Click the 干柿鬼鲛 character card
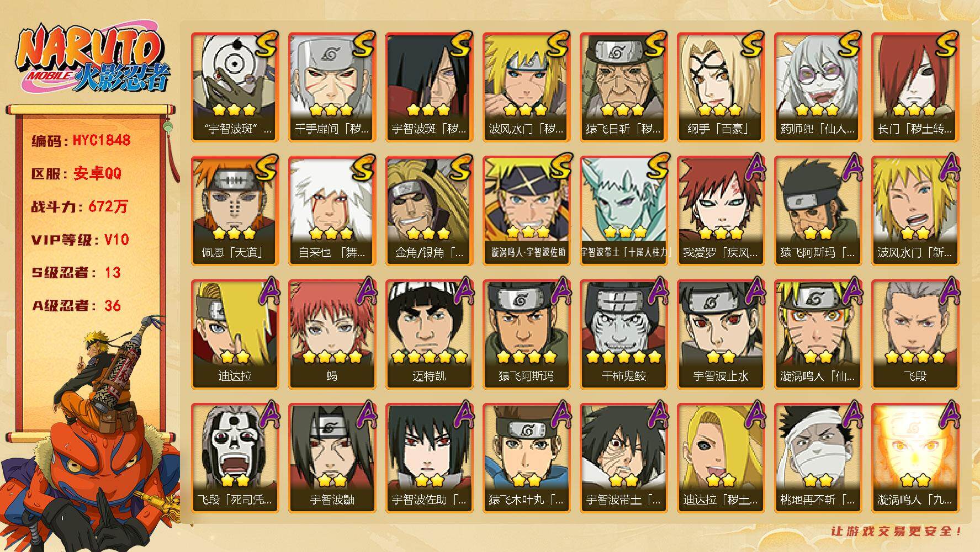Image resolution: width=980 pixels, height=552 pixels. coord(623,335)
